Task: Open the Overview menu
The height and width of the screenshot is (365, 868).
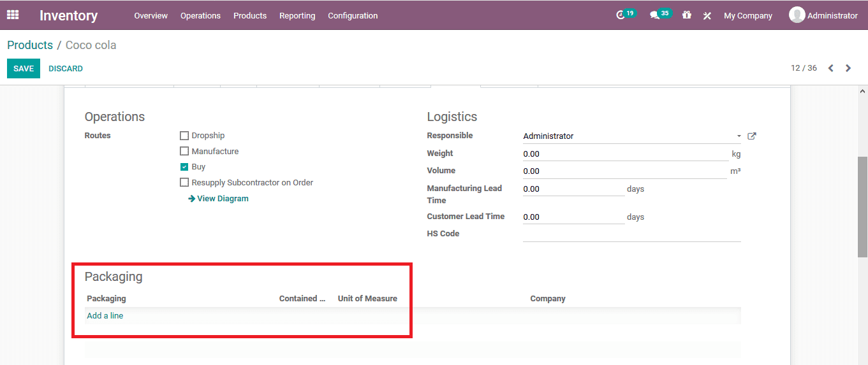Action: pos(151,15)
